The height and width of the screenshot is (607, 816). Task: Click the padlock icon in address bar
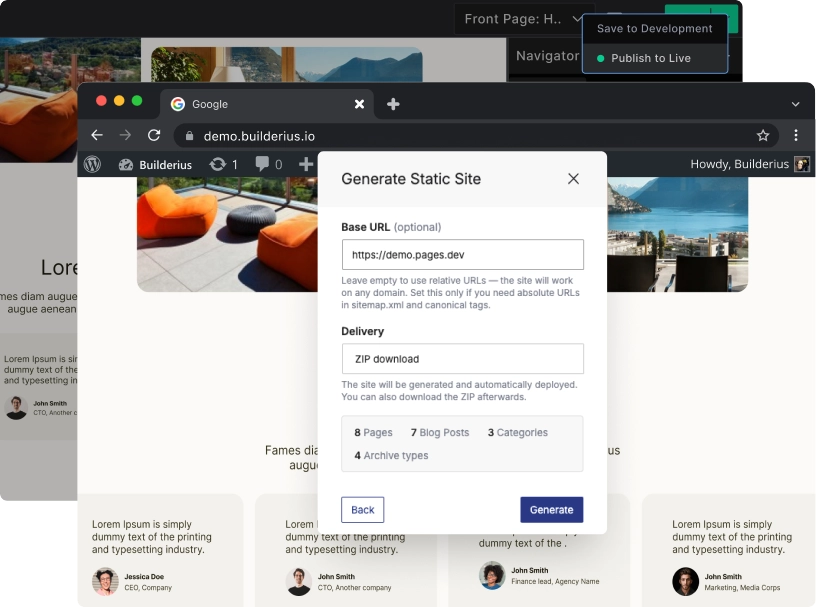pyautogui.click(x=189, y=136)
